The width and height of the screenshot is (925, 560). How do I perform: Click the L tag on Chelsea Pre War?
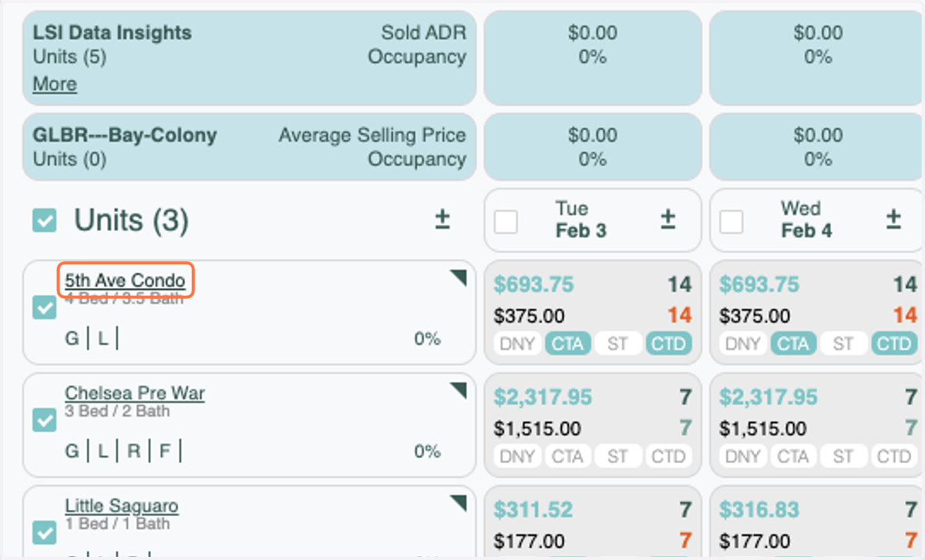tap(103, 451)
